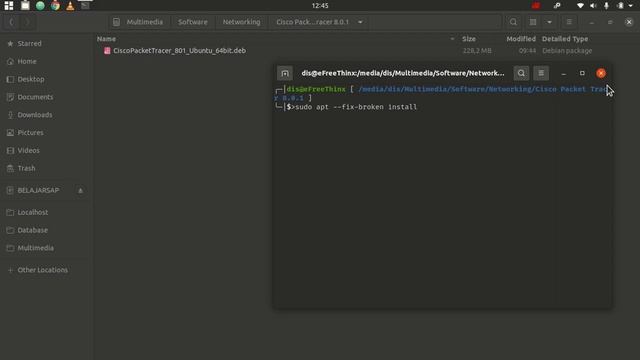Go forward in the file manager

point(27,22)
